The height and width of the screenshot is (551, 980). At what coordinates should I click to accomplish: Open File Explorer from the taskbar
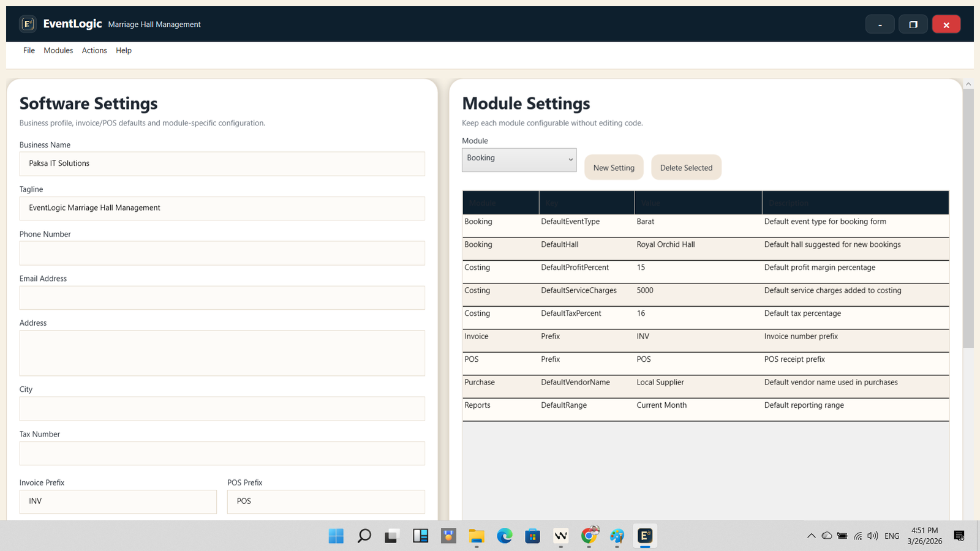click(x=477, y=536)
